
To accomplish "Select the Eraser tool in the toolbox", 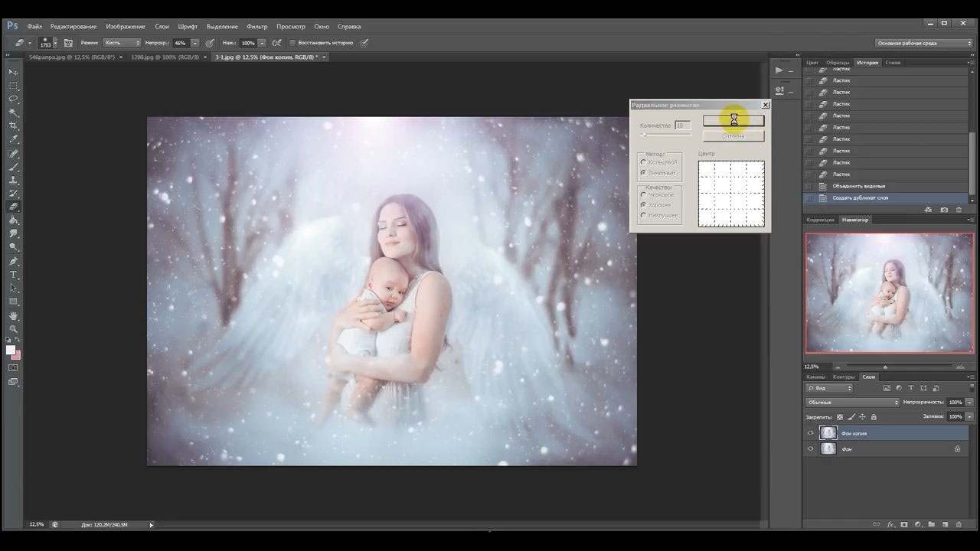I will [x=13, y=207].
